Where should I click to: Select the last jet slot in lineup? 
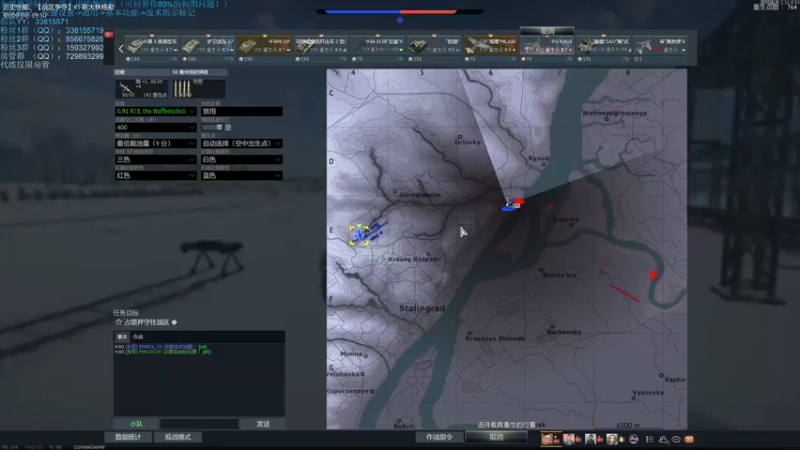click(x=660, y=45)
